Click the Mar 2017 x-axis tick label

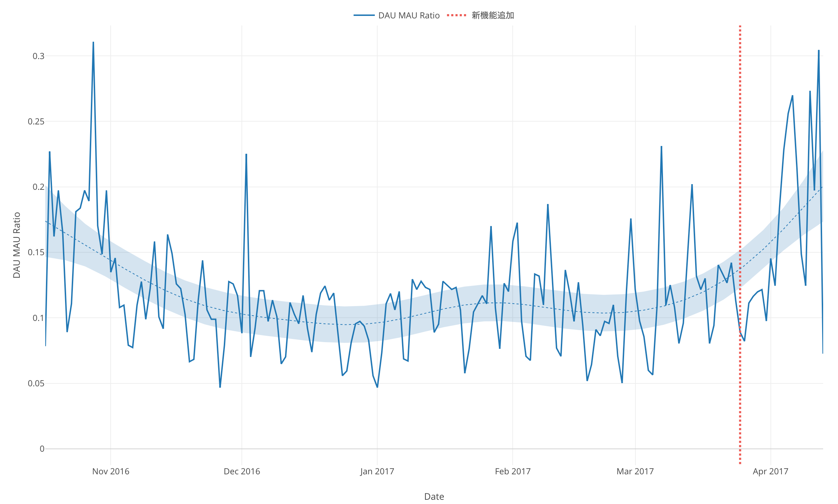coord(635,471)
